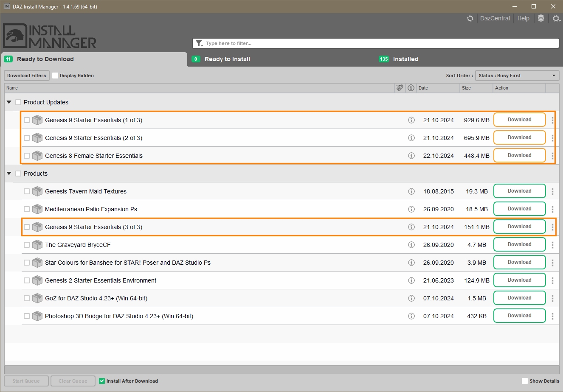Switch to the Ready to Download tab
This screenshot has height=392, width=563.
[94, 59]
